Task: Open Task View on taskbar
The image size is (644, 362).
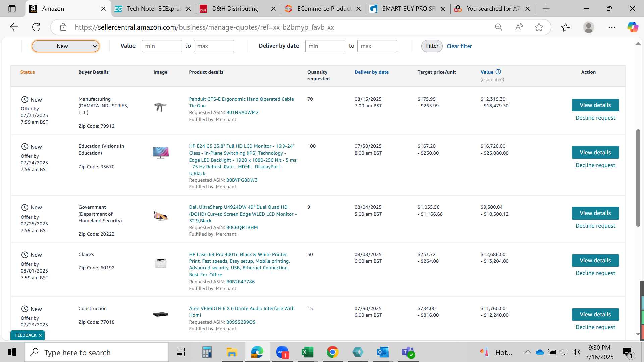Action: (181, 352)
